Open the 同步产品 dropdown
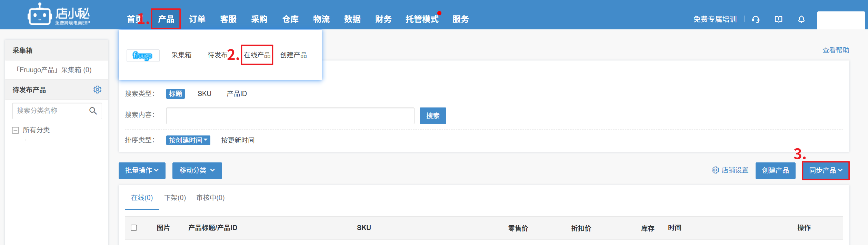The width and height of the screenshot is (868, 245). coord(825,171)
